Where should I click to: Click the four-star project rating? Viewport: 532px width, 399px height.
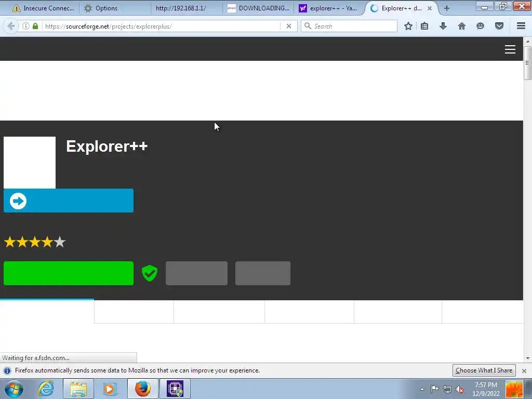point(35,242)
